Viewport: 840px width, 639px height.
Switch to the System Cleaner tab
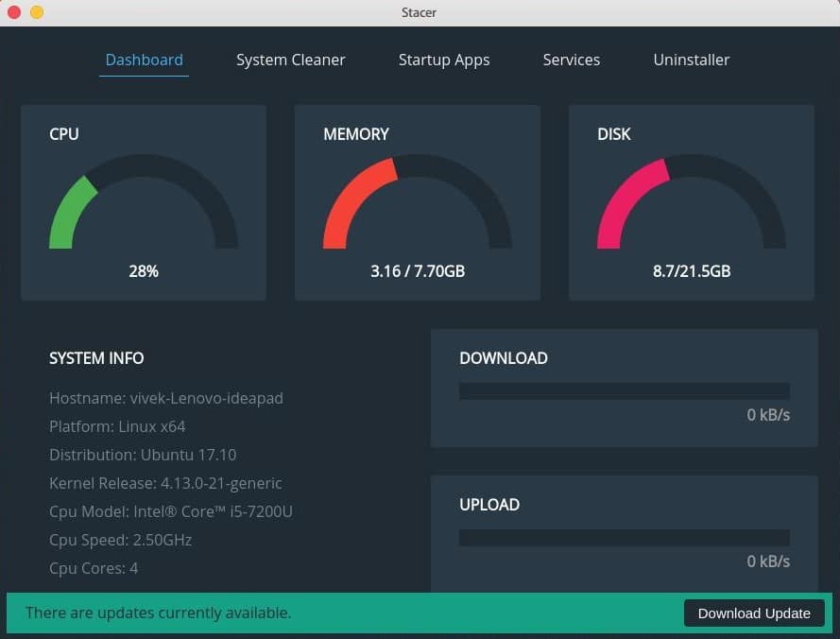click(x=291, y=60)
